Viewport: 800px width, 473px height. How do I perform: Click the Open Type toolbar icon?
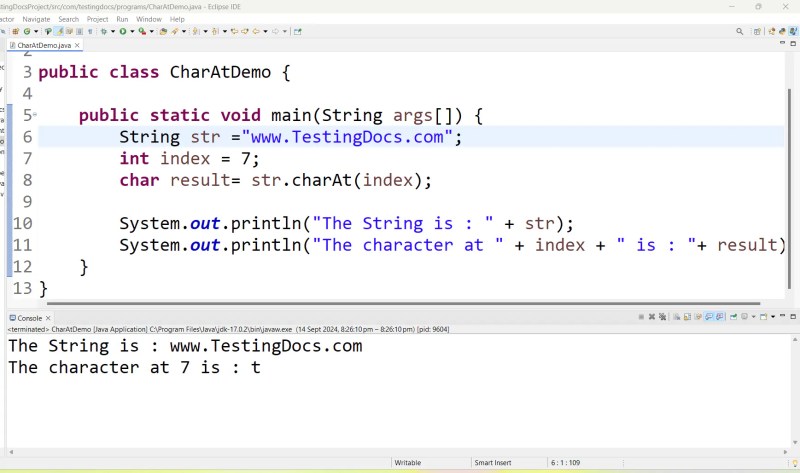pyautogui.click(x=48, y=32)
